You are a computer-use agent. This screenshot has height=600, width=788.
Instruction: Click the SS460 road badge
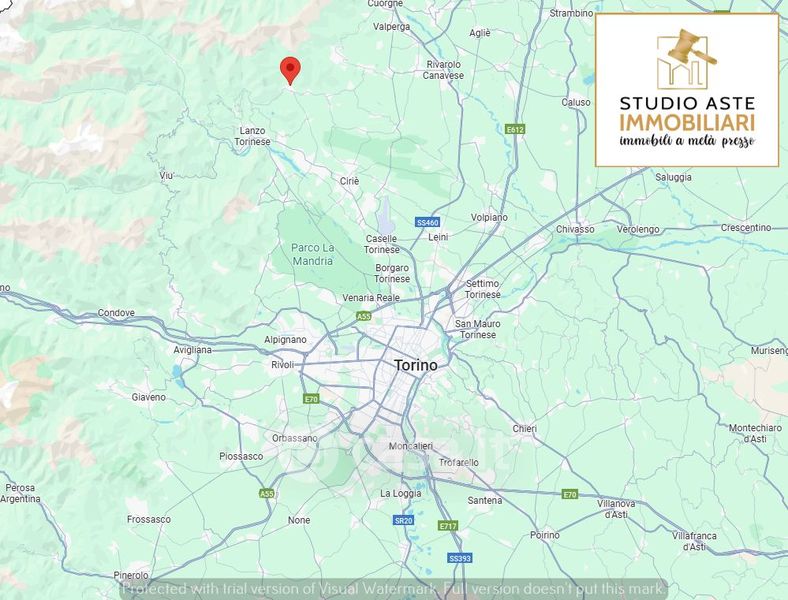pos(428,222)
